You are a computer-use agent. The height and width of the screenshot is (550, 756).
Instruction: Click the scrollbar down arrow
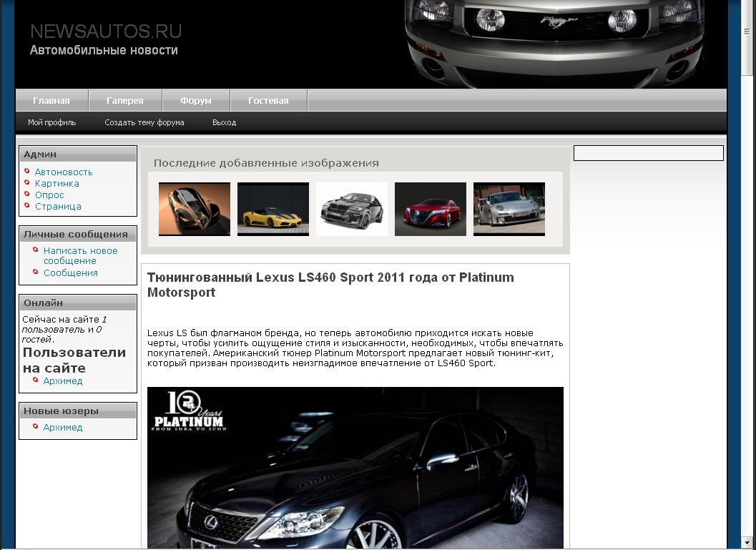point(747,544)
